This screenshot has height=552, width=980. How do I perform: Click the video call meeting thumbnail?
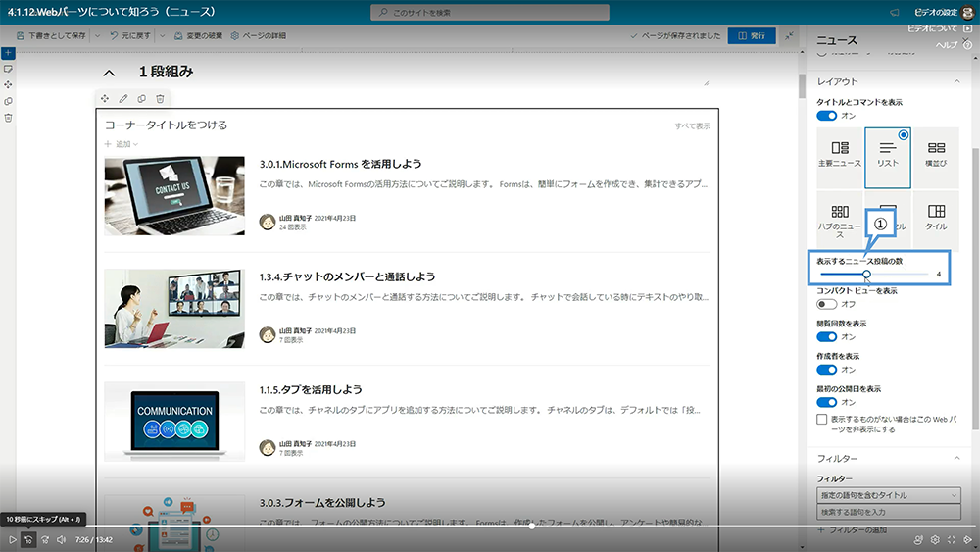click(x=174, y=309)
